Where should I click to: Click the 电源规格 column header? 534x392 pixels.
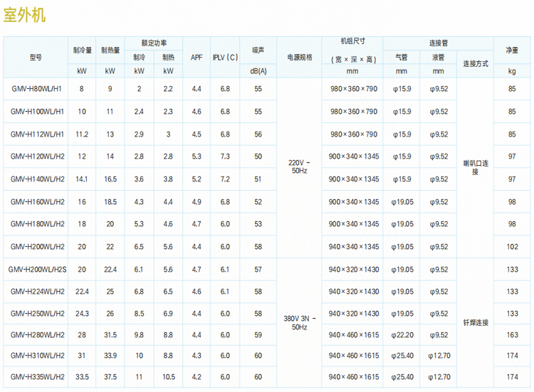299,56
